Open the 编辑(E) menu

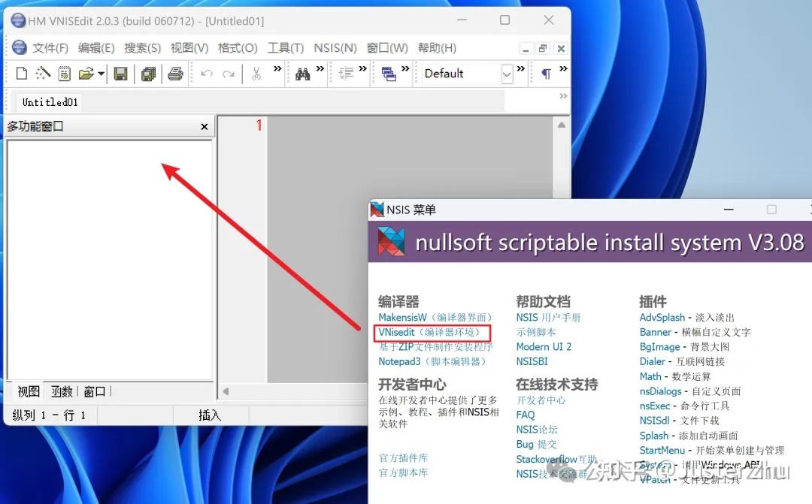tap(96, 48)
